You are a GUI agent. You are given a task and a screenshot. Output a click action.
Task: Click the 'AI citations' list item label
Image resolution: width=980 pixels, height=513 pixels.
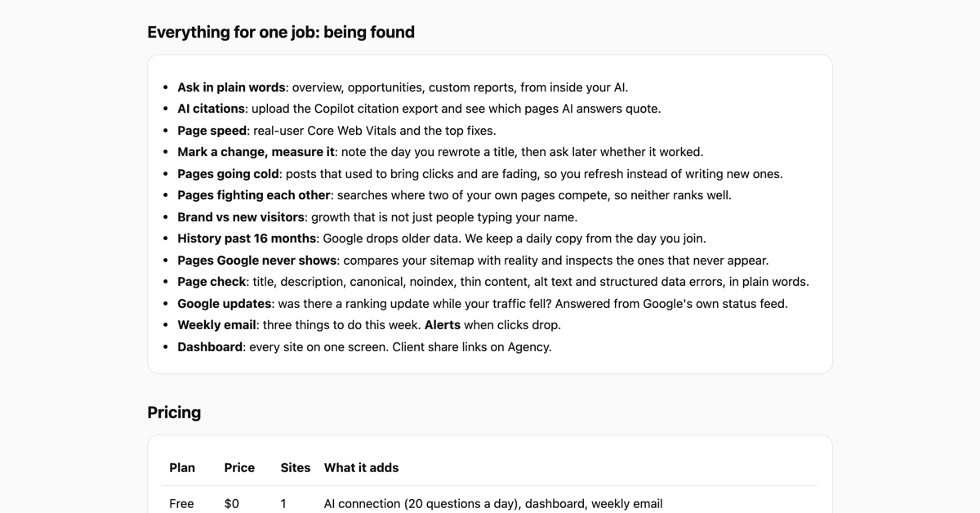(211, 109)
